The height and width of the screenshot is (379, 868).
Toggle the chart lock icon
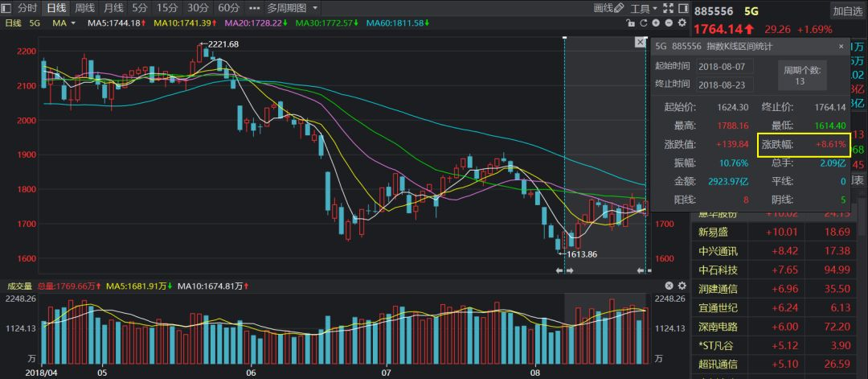631,23
